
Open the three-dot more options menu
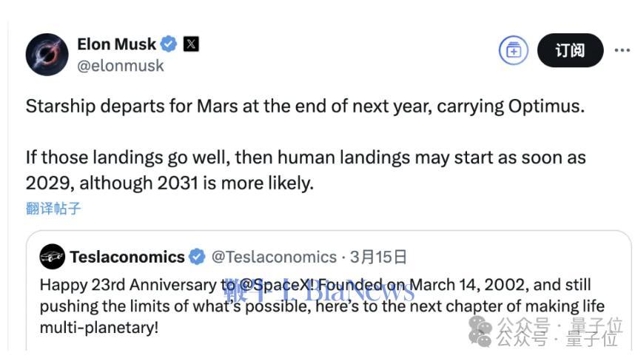coord(622,50)
